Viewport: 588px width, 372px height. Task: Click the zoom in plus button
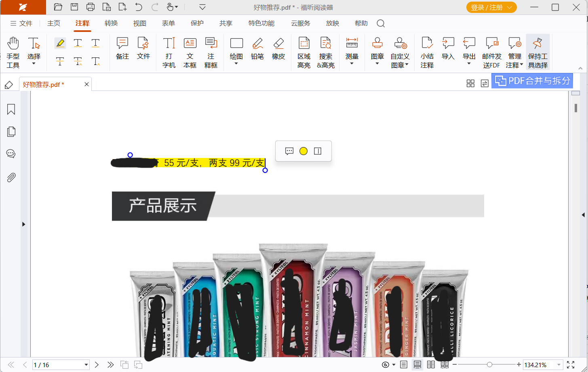click(x=519, y=365)
